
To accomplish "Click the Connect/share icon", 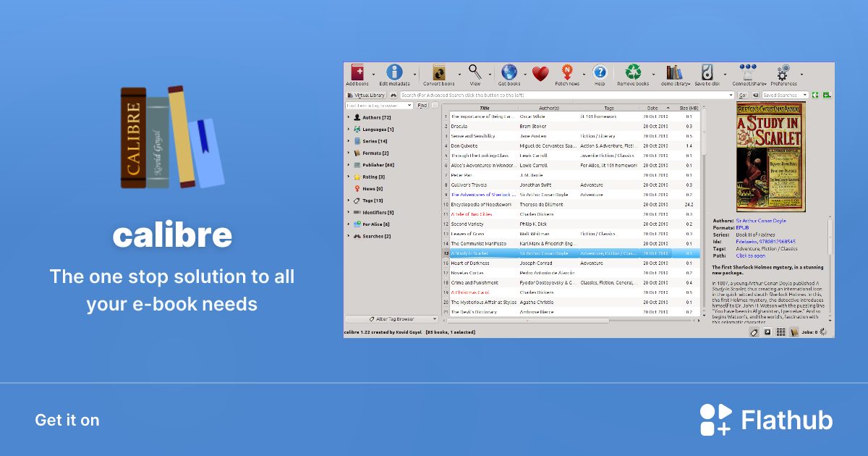I will point(748,72).
